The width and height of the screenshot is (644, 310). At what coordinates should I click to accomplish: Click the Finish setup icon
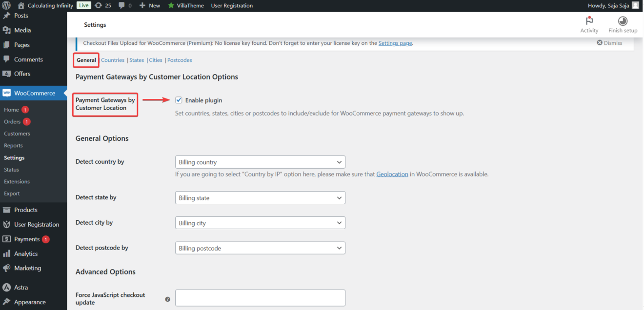[x=623, y=21]
